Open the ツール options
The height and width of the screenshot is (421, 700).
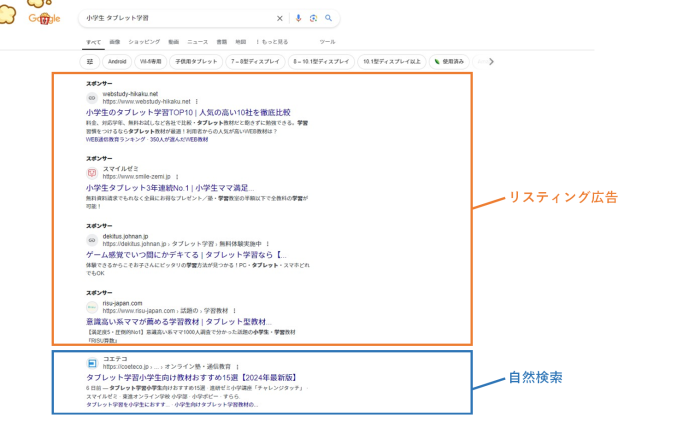(327, 42)
